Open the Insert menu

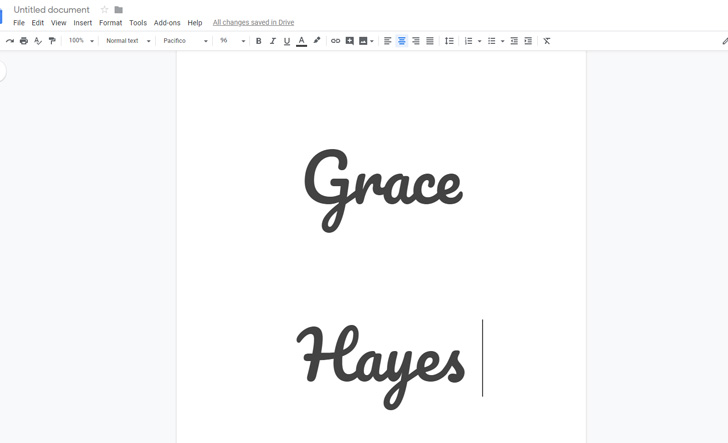pyautogui.click(x=83, y=23)
